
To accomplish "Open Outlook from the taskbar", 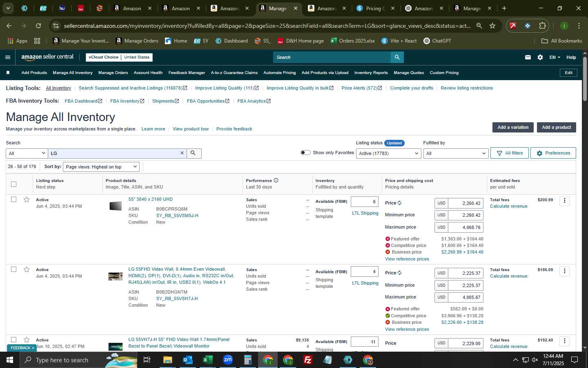I will click(x=187, y=360).
